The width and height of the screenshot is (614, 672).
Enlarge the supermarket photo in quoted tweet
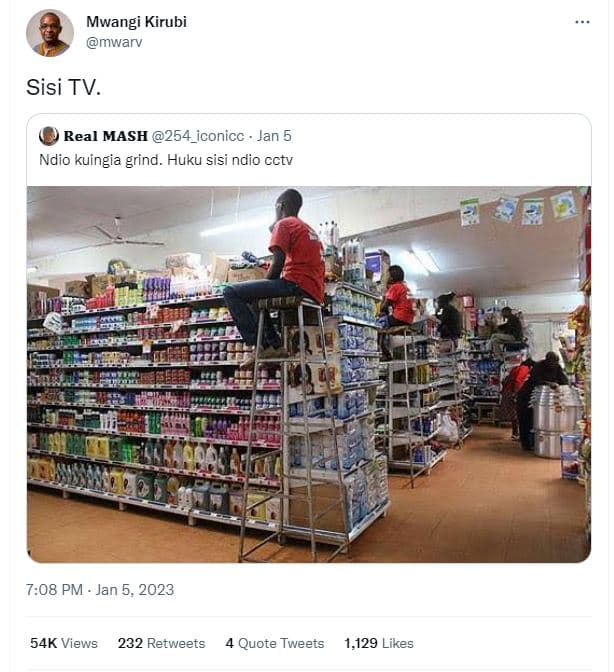[309, 374]
